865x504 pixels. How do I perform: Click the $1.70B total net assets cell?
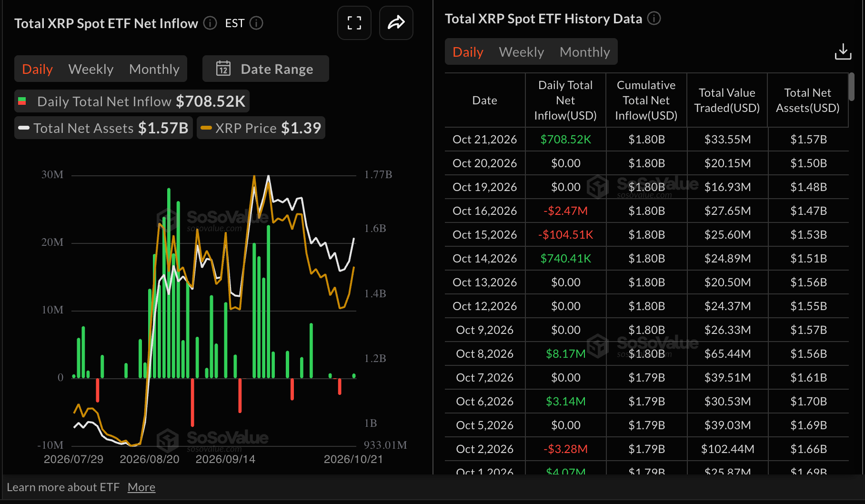click(808, 401)
